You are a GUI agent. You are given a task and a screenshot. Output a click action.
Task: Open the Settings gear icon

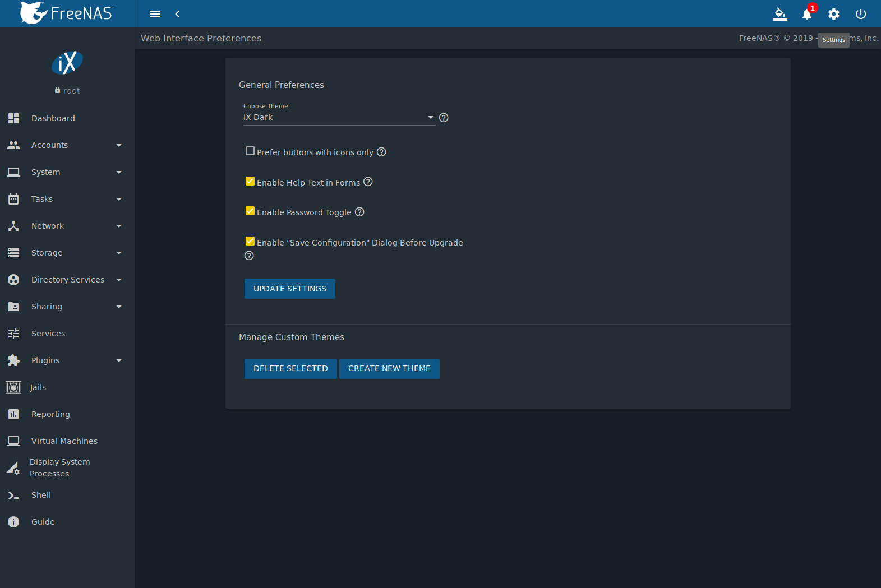point(834,14)
